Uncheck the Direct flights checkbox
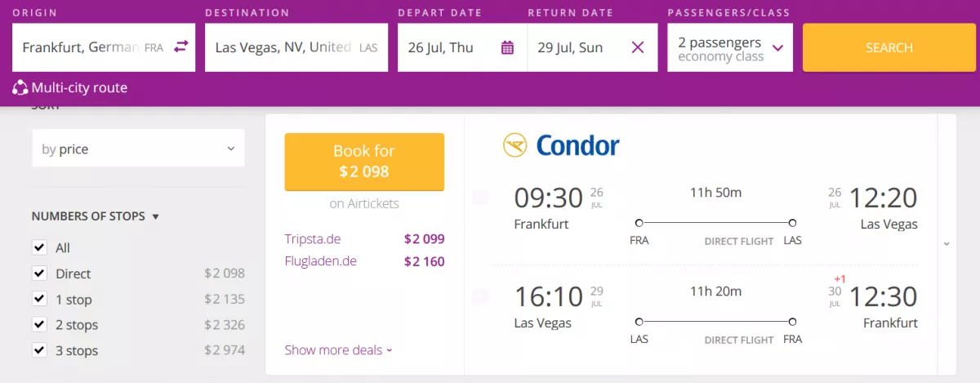This screenshot has height=383, width=980. (x=38, y=274)
